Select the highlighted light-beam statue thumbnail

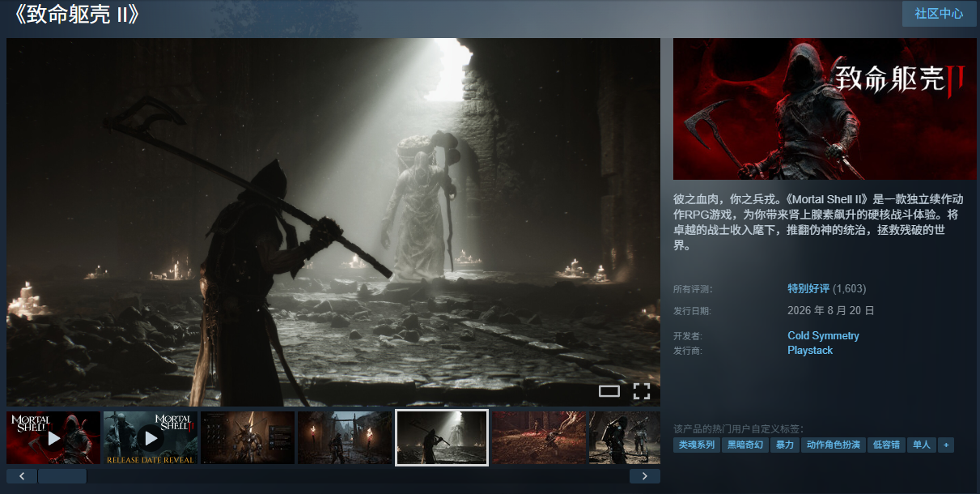pyautogui.click(x=442, y=438)
